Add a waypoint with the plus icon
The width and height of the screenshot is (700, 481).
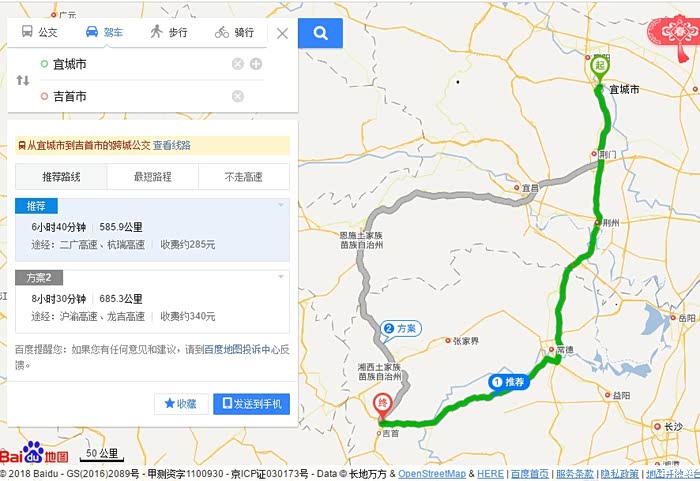click(x=256, y=64)
